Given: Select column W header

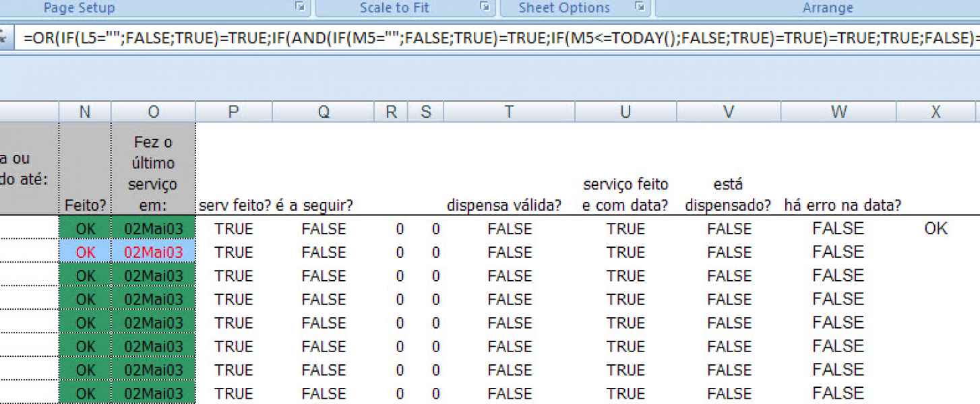Looking at the screenshot, I should pyautogui.click(x=838, y=112).
